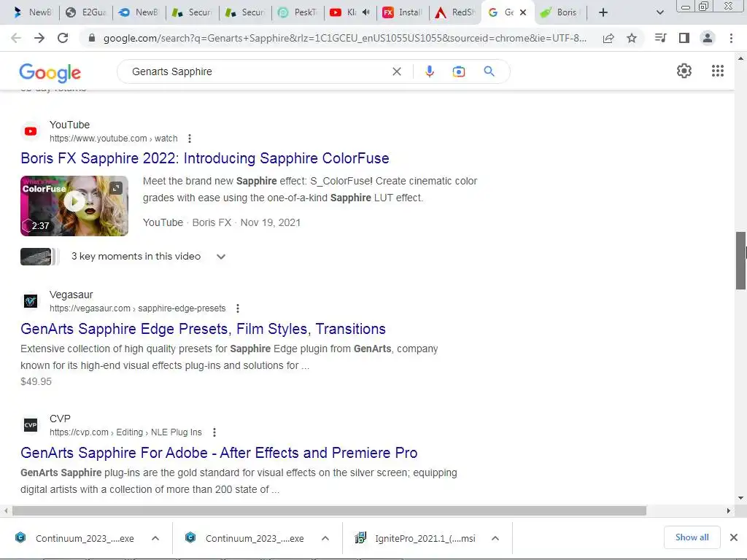This screenshot has height=560, width=747.
Task: Open GenArts Sapphire For Adobe link
Action: click(219, 453)
